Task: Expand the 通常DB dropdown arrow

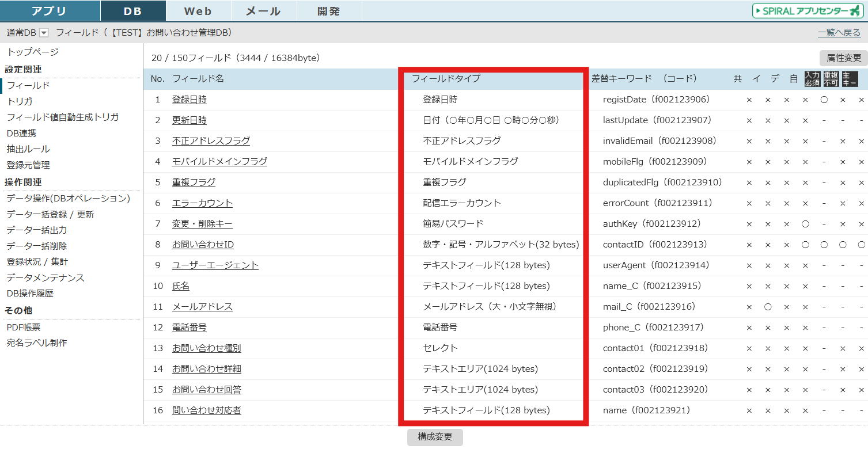Action: (x=44, y=33)
